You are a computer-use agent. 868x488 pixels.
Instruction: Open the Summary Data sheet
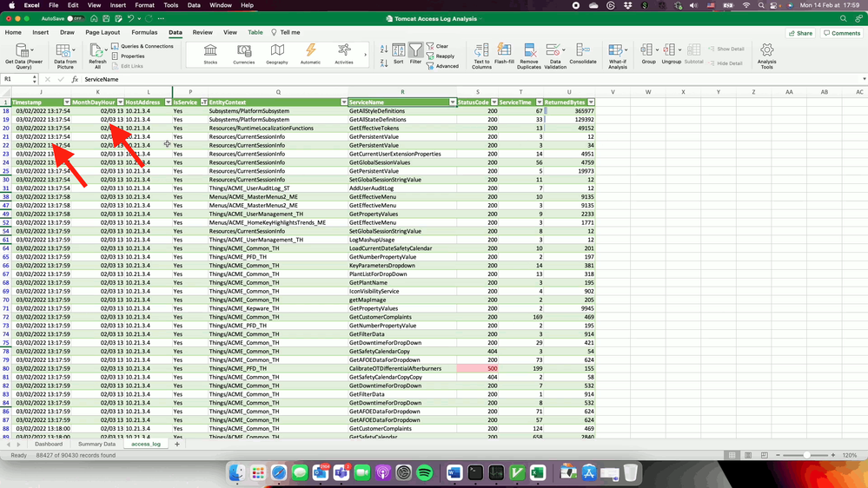96,444
